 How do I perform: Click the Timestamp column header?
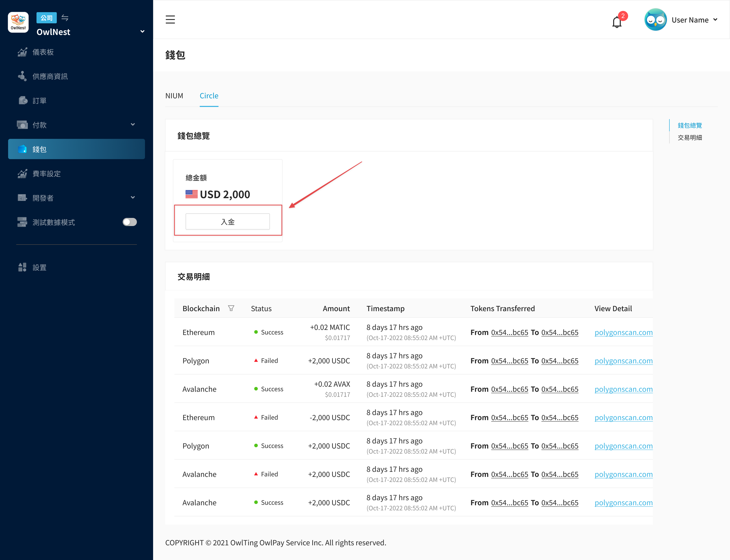[385, 308]
